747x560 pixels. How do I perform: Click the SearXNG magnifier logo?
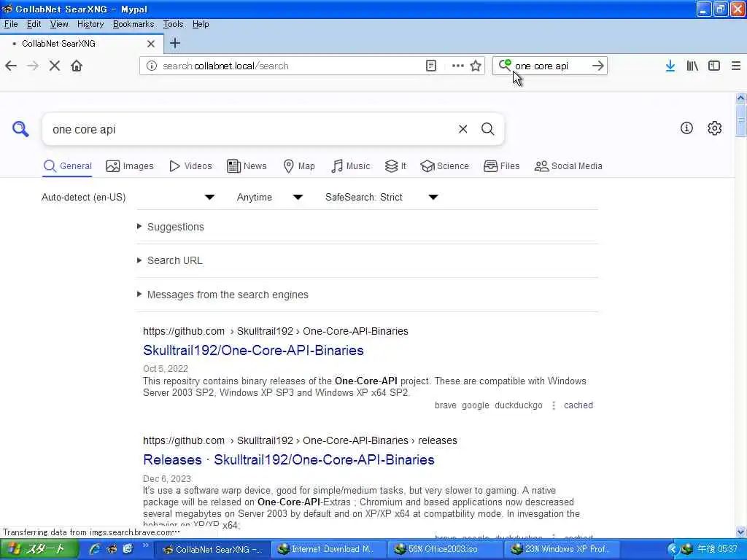(x=20, y=129)
